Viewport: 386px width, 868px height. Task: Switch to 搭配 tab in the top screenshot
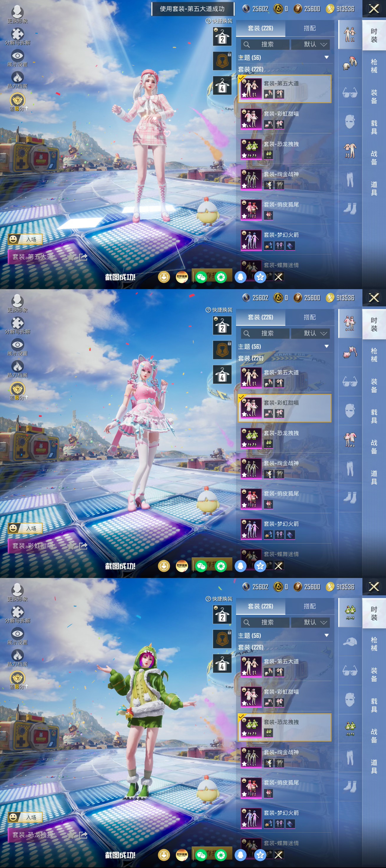[x=309, y=28]
